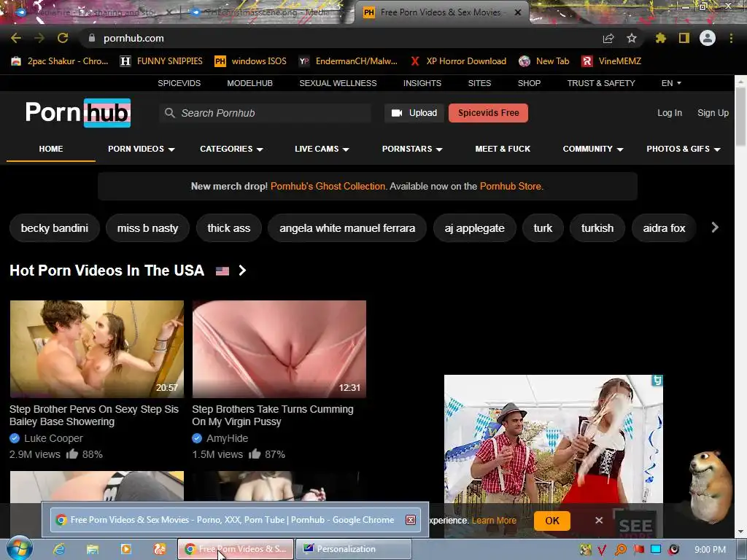Dismiss the cookie notice with the X
The image size is (747, 560).
coord(599,521)
